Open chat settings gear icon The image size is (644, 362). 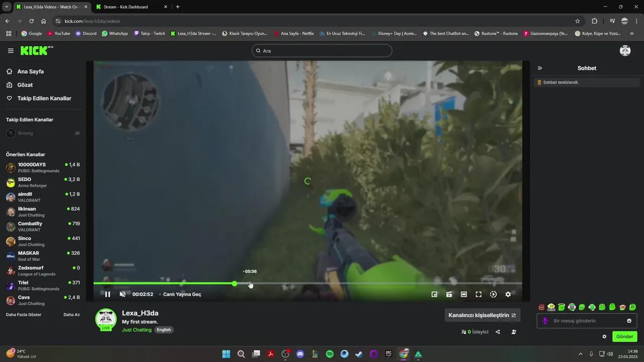(x=604, y=336)
